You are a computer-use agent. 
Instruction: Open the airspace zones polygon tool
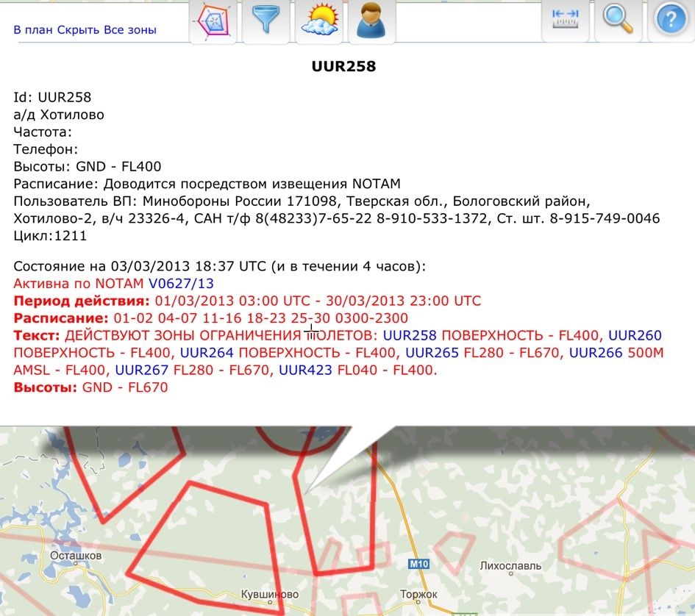coord(213,21)
